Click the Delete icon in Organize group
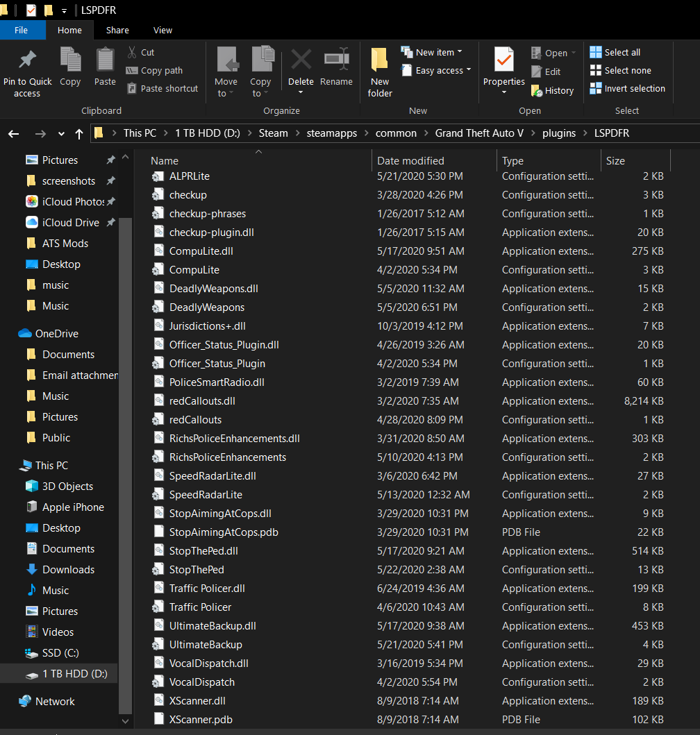Viewport: 700px width, 735px height. [x=301, y=60]
